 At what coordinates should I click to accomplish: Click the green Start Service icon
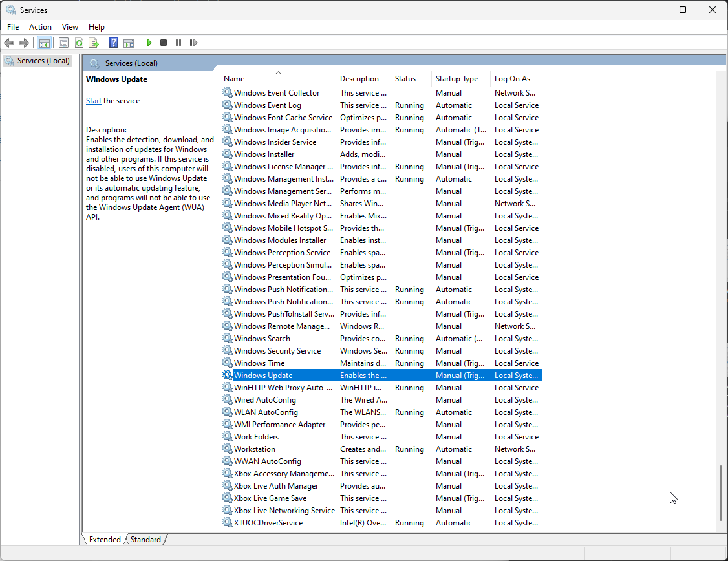149,43
